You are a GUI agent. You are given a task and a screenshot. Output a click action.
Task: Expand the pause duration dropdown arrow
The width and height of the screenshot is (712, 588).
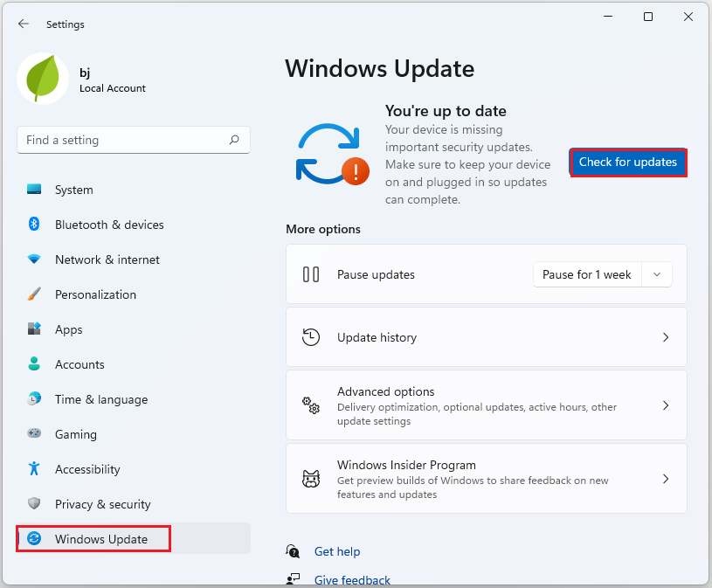[x=657, y=274]
